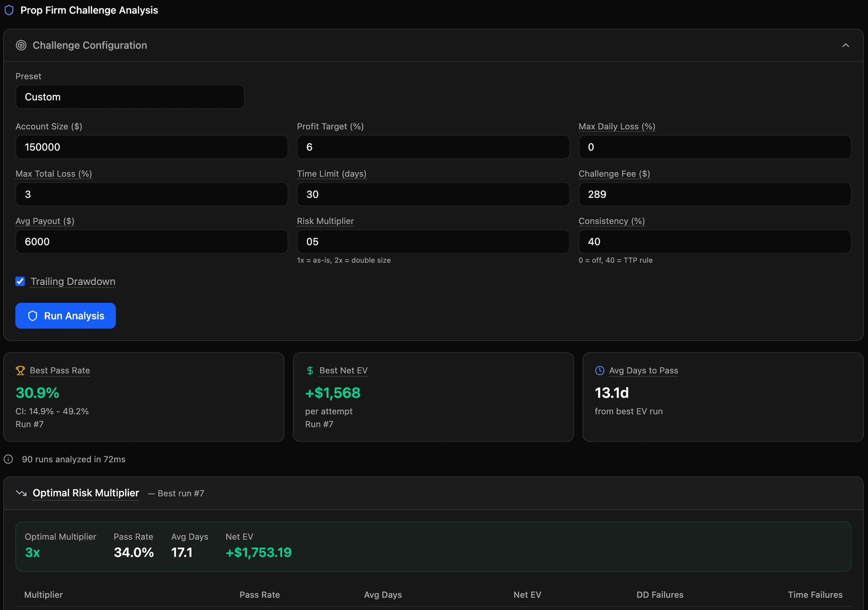Click the +$1,753.19 net EV value
The image size is (868, 610).
coord(259,552)
